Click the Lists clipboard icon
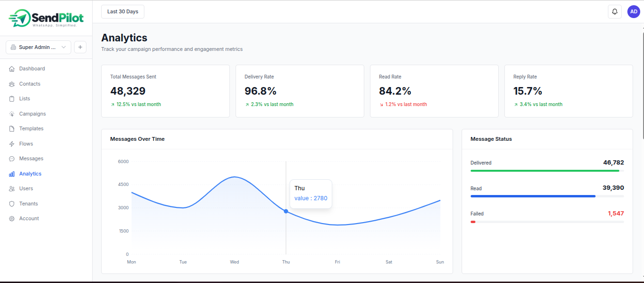This screenshot has height=283, width=644. [12, 99]
